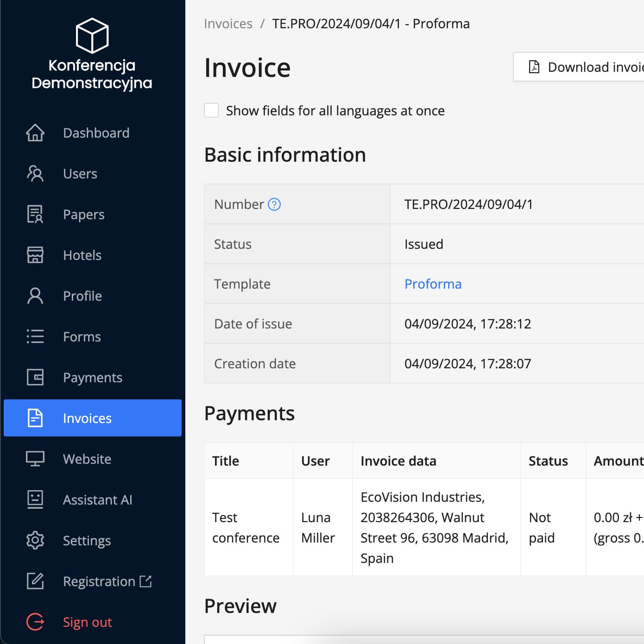Screen dimensions: 644x644
Task: Click the Assistant AI robot icon
Action: pos(35,500)
